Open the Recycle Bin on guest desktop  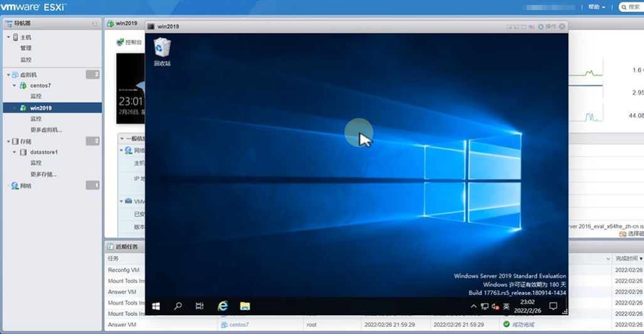pyautogui.click(x=162, y=49)
